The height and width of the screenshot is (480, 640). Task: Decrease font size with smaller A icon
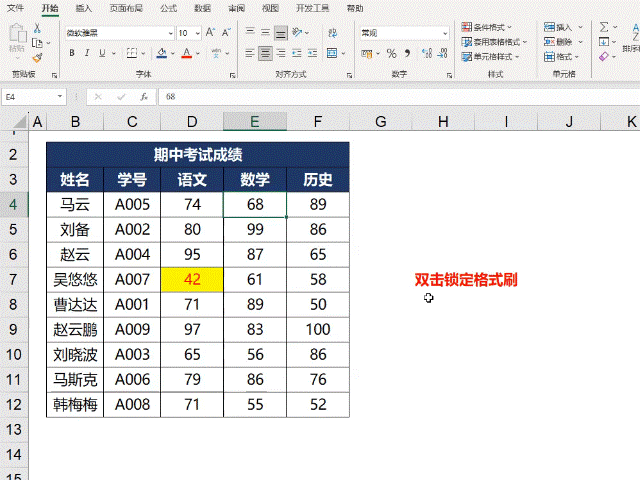pos(226,33)
